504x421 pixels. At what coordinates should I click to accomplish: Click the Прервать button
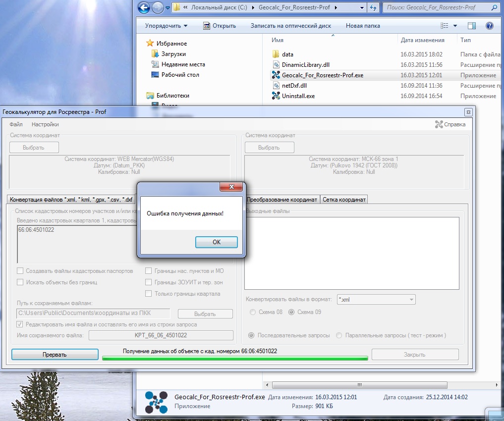(x=55, y=355)
